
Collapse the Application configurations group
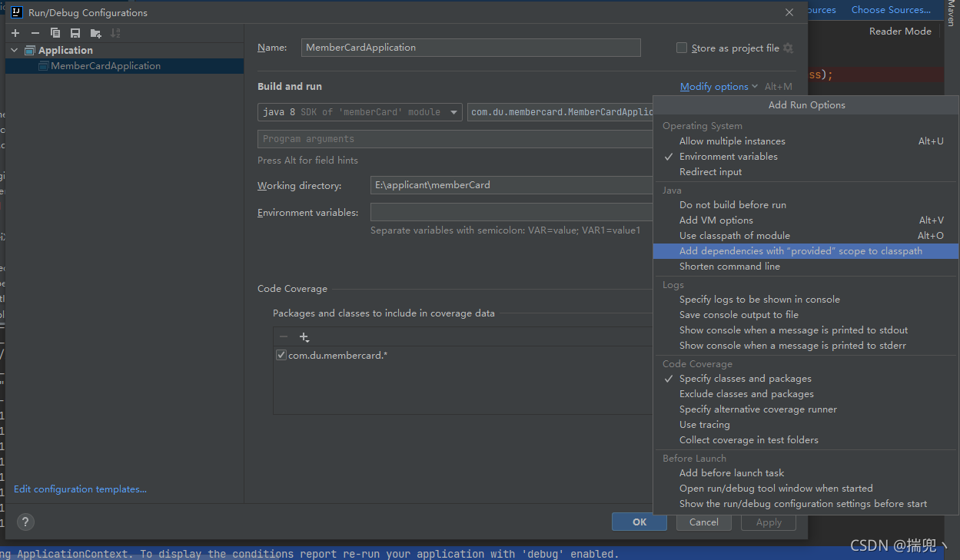click(14, 49)
